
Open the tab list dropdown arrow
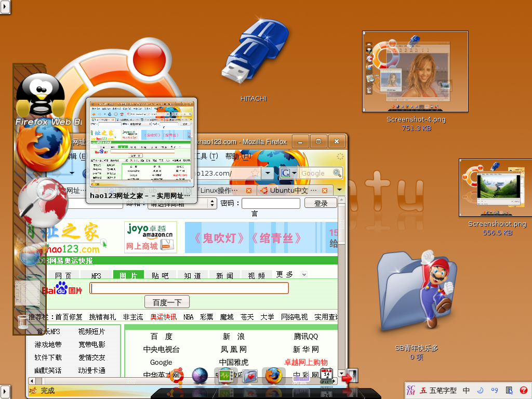[339, 190]
